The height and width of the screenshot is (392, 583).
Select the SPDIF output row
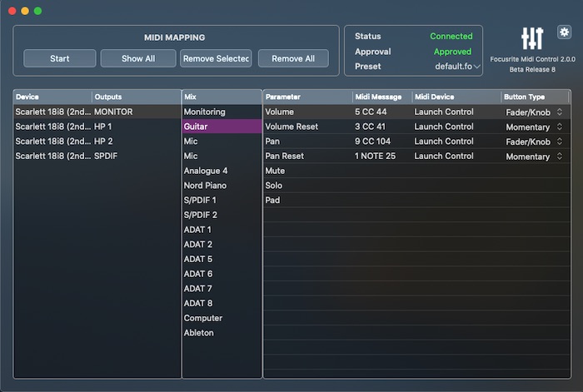pos(97,156)
